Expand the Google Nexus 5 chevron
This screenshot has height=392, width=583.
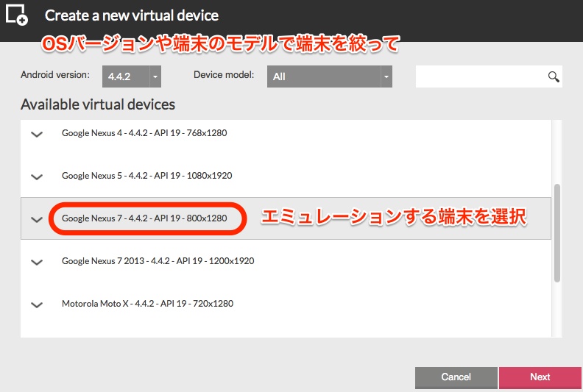coord(37,177)
